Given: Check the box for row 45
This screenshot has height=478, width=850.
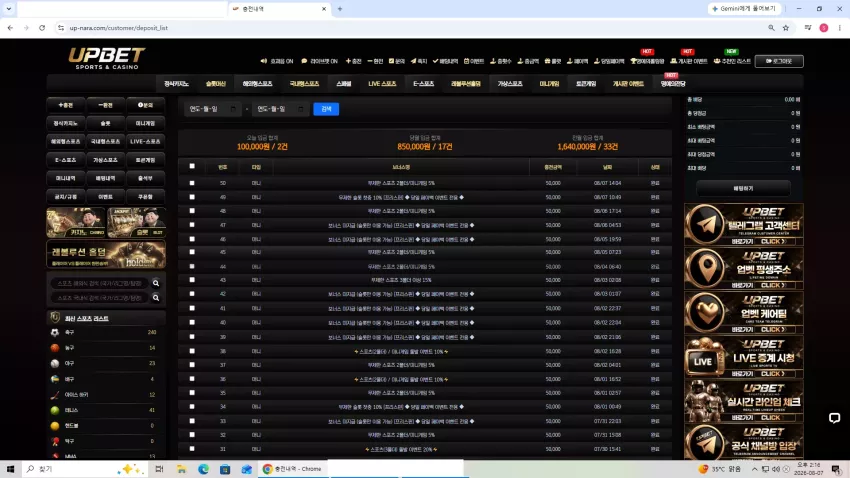Looking at the screenshot, I should 192,252.
